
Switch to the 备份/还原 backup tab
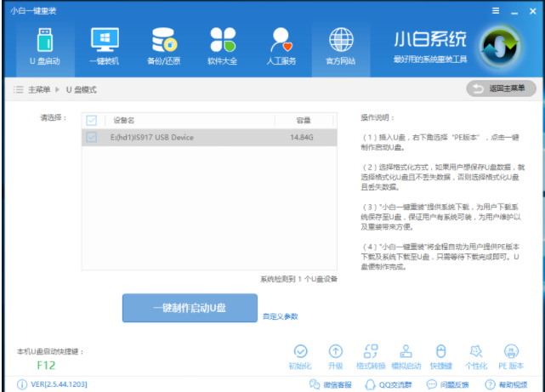point(163,46)
